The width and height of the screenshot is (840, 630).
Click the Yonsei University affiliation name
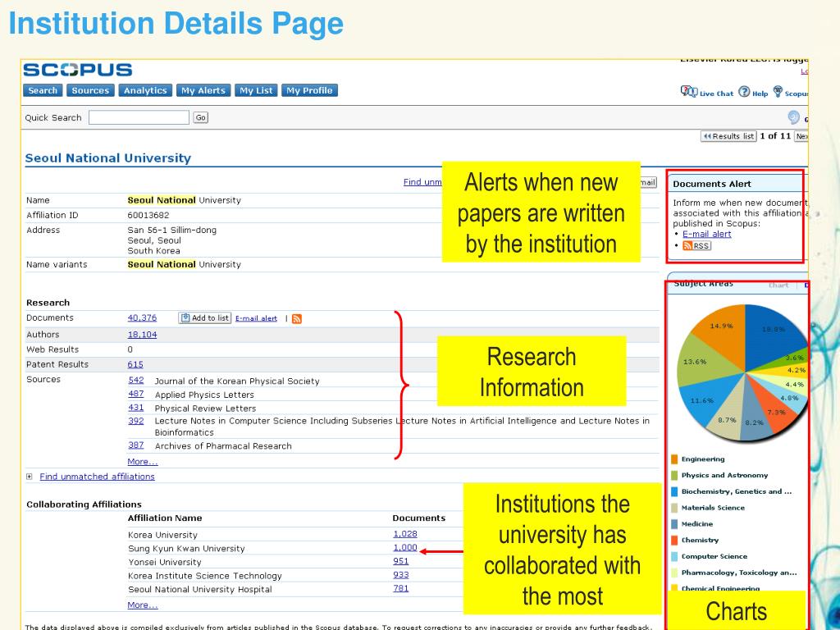click(x=164, y=562)
